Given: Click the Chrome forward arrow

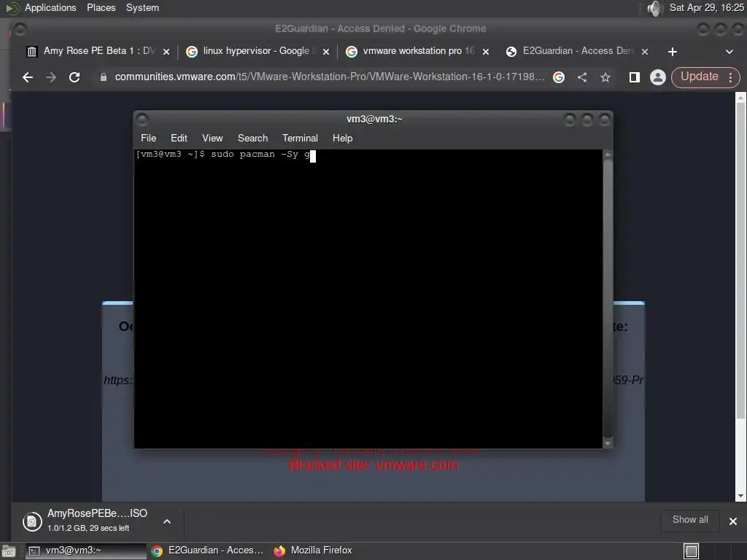Looking at the screenshot, I should [x=51, y=77].
